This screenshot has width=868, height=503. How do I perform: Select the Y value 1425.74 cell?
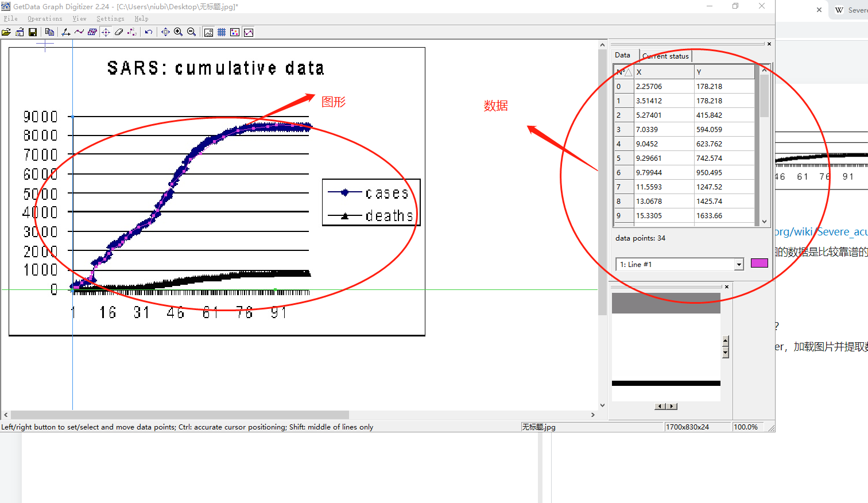point(724,201)
